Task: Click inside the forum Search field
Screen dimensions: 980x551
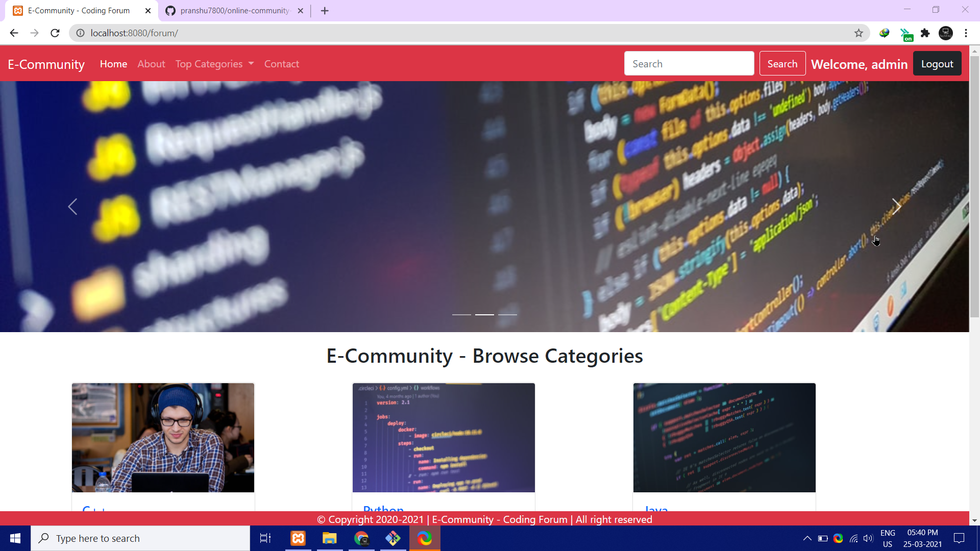Action: tap(689, 63)
